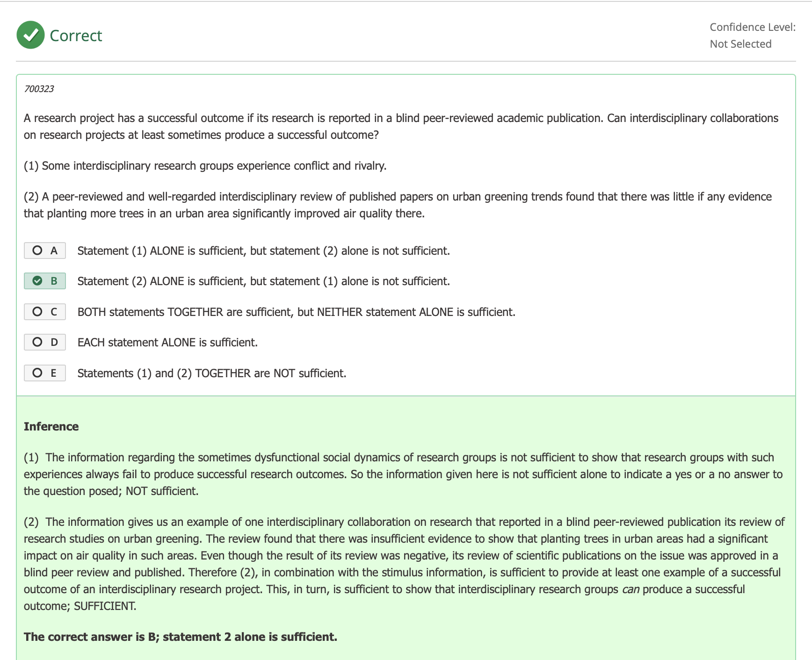Click the green Correct checkmark icon
Viewport: 812px width, 660px height.
tap(30, 35)
